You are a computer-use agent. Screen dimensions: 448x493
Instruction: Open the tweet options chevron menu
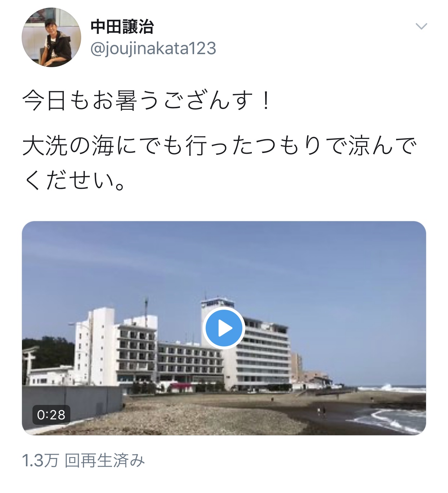(421, 26)
